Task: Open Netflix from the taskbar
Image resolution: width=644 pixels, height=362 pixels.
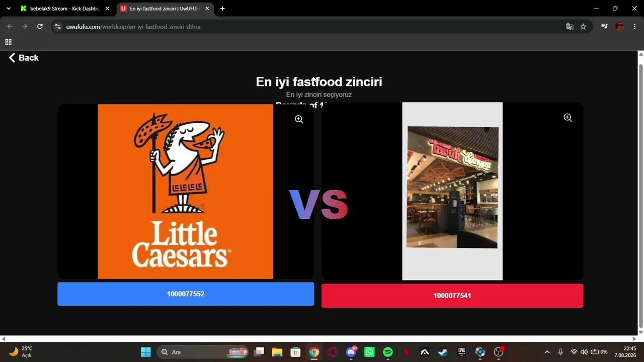Action: (x=406, y=352)
